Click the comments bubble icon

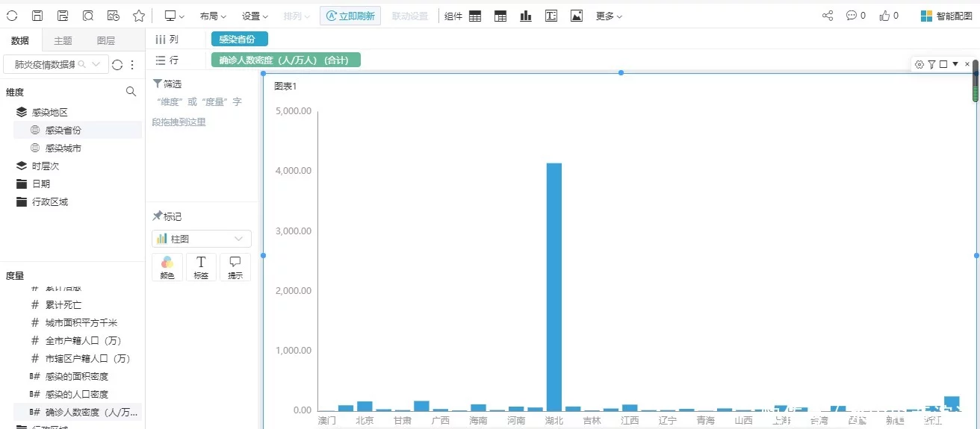pos(852,16)
